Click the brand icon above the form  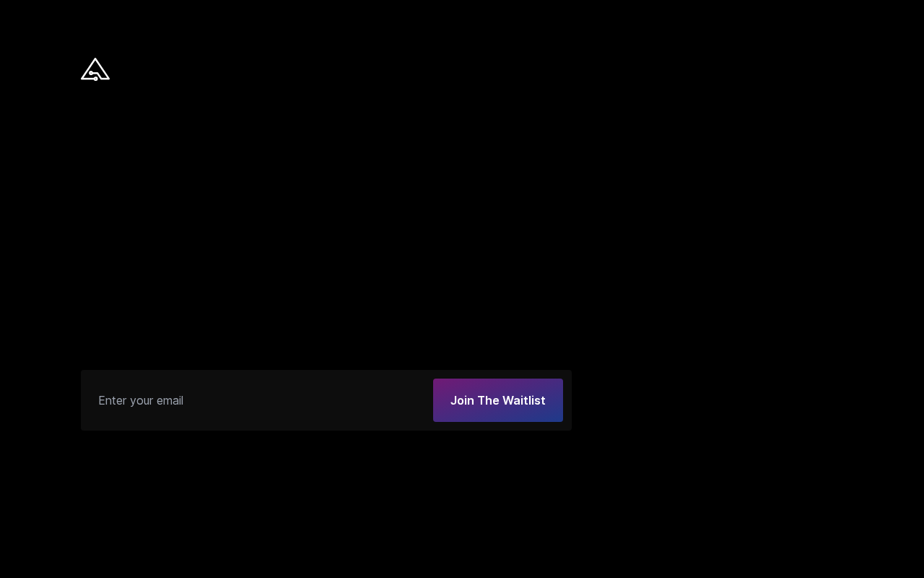click(x=95, y=69)
